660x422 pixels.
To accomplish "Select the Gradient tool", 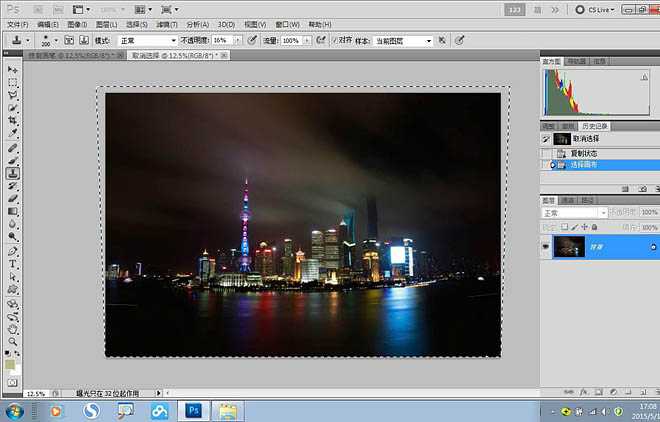I will click(13, 211).
